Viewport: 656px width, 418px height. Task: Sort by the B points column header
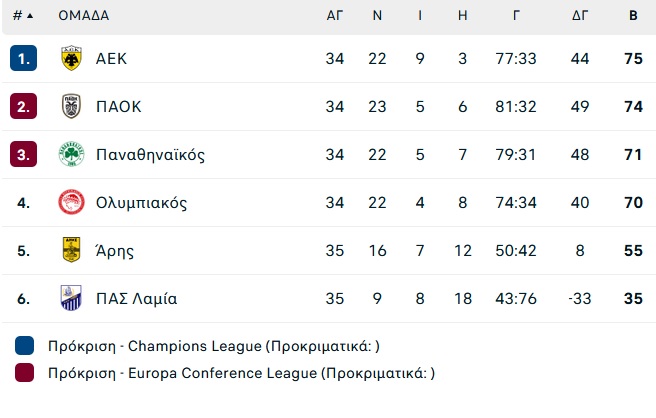coord(633,15)
